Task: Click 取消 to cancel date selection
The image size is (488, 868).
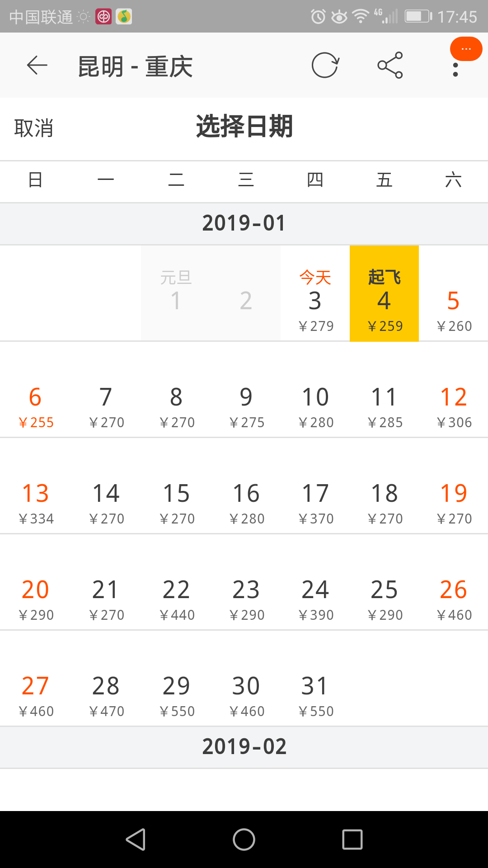Action: coord(34,128)
